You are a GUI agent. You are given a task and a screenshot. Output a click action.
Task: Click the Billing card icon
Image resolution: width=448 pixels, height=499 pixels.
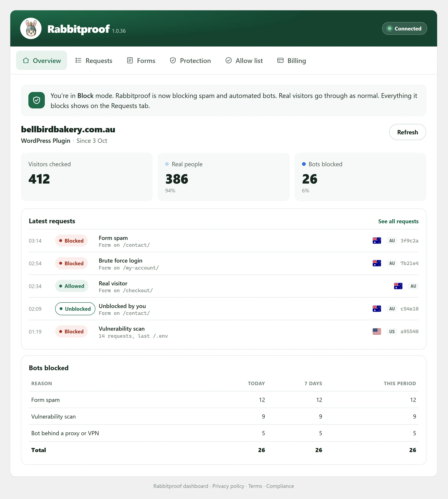(x=280, y=60)
